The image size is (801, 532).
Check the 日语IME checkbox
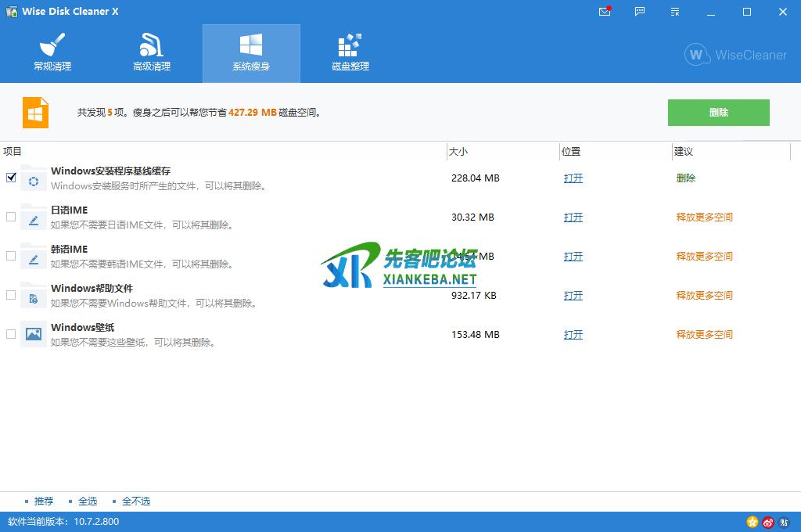[x=11, y=217]
